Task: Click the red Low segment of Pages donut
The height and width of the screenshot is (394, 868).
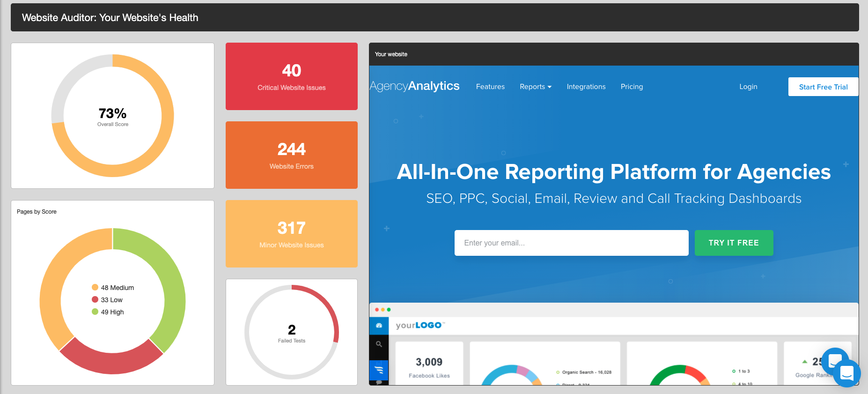Action: tap(112, 363)
